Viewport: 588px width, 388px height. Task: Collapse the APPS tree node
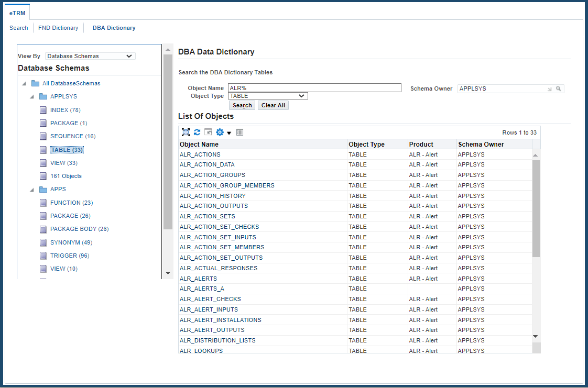(31, 189)
